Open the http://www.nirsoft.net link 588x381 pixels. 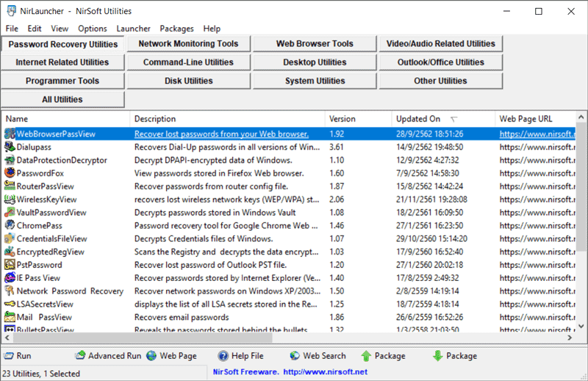[325, 371]
